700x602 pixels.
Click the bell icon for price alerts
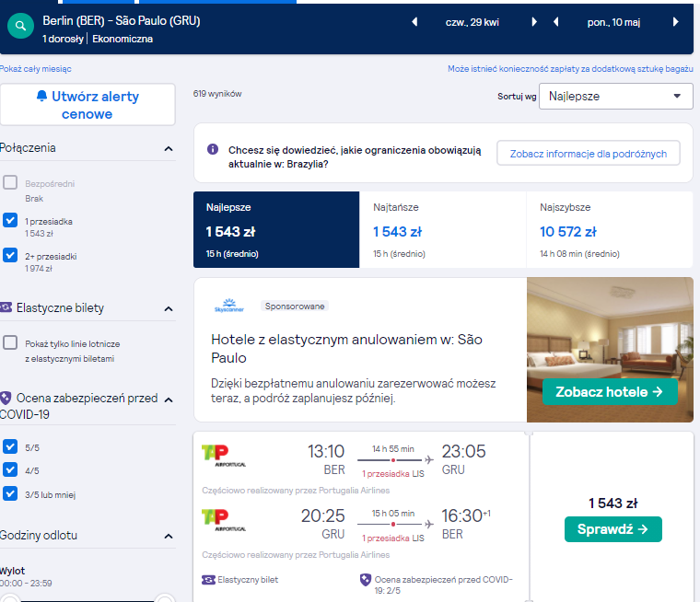click(41, 96)
